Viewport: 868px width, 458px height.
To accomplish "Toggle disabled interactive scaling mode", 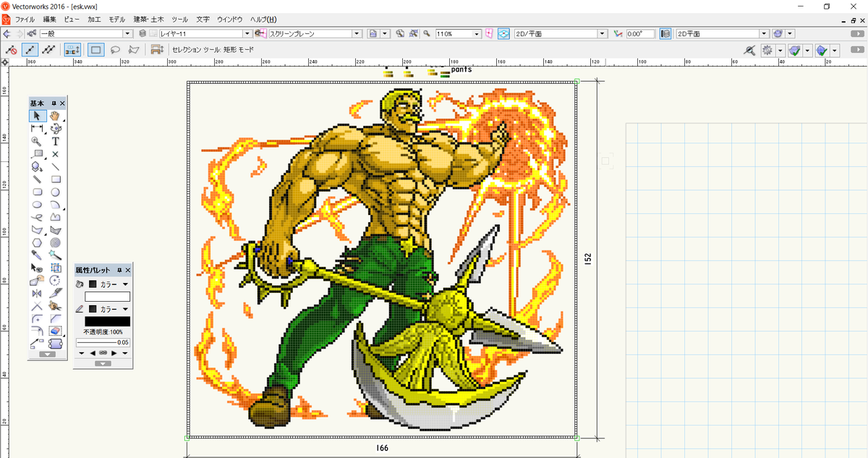I will click(x=11, y=50).
